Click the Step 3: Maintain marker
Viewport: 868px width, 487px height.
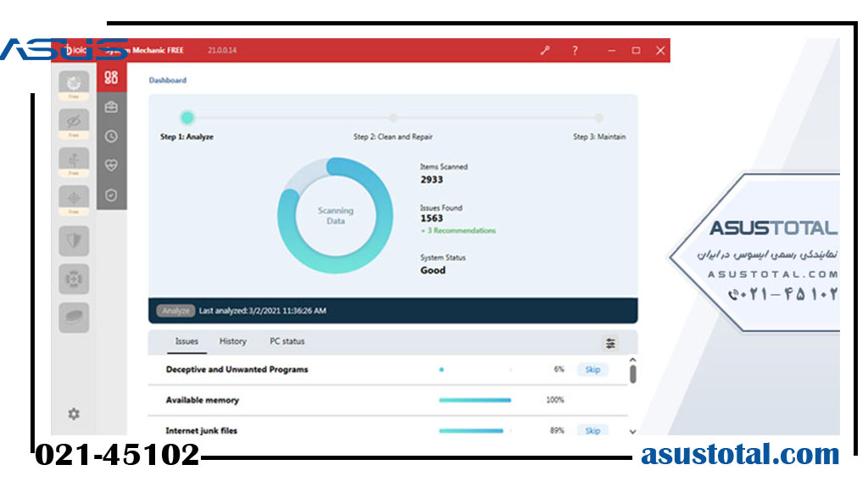(x=598, y=118)
